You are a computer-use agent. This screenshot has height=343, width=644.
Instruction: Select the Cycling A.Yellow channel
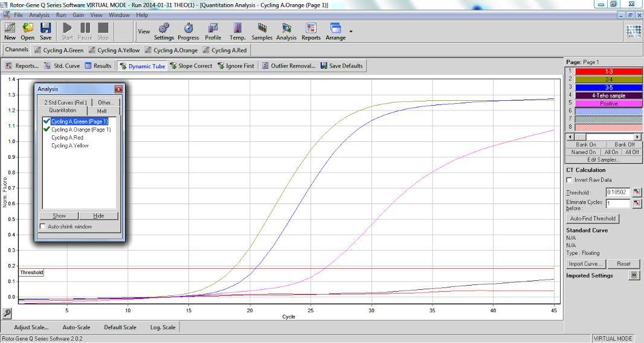pyautogui.click(x=114, y=50)
